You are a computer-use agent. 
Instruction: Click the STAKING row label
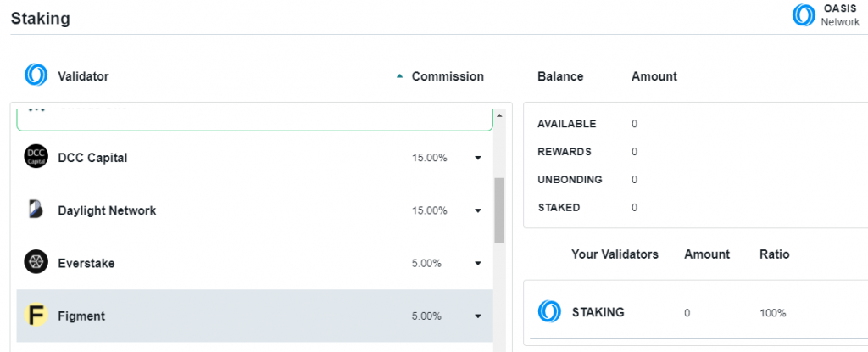(x=598, y=312)
